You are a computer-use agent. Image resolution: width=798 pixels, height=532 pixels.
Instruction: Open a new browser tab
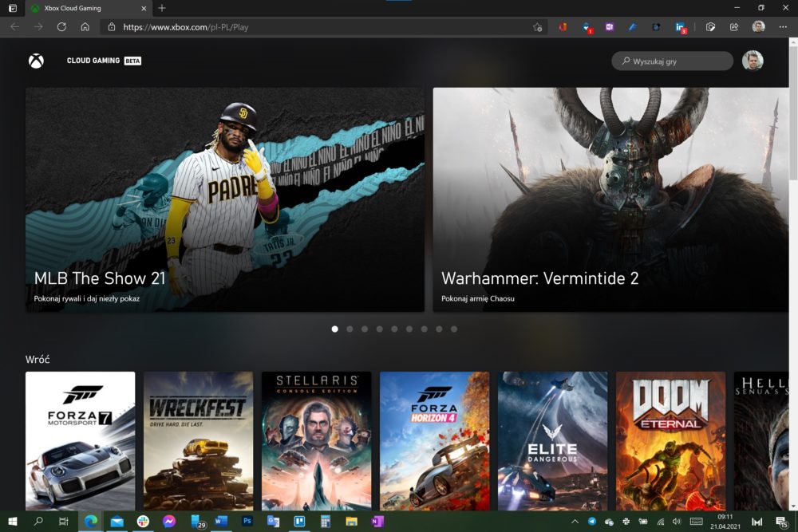pos(162,8)
